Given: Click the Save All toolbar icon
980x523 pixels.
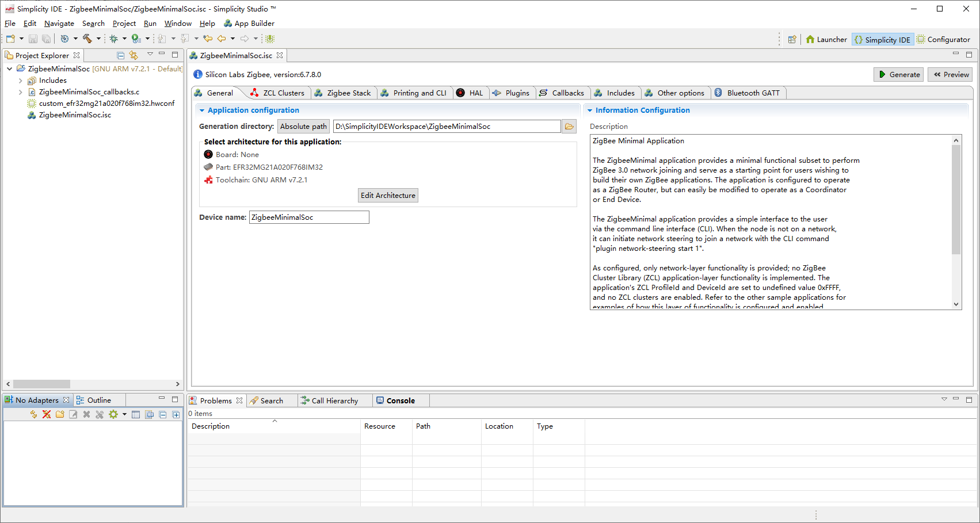Looking at the screenshot, I should tap(46, 39).
